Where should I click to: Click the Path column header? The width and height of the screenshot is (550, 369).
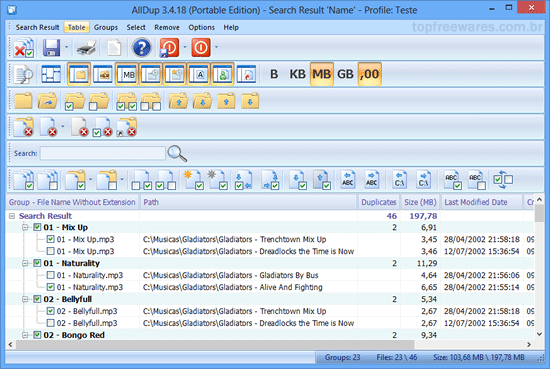[248, 202]
